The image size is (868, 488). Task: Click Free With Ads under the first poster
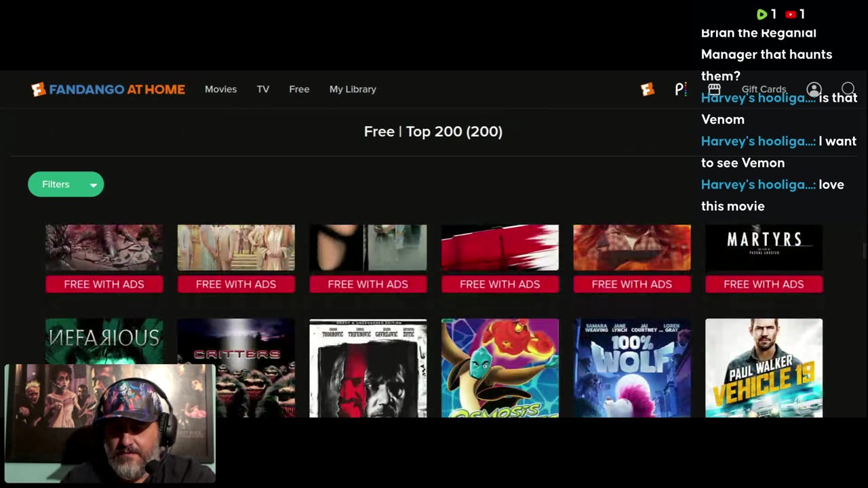[x=104, y=284]
